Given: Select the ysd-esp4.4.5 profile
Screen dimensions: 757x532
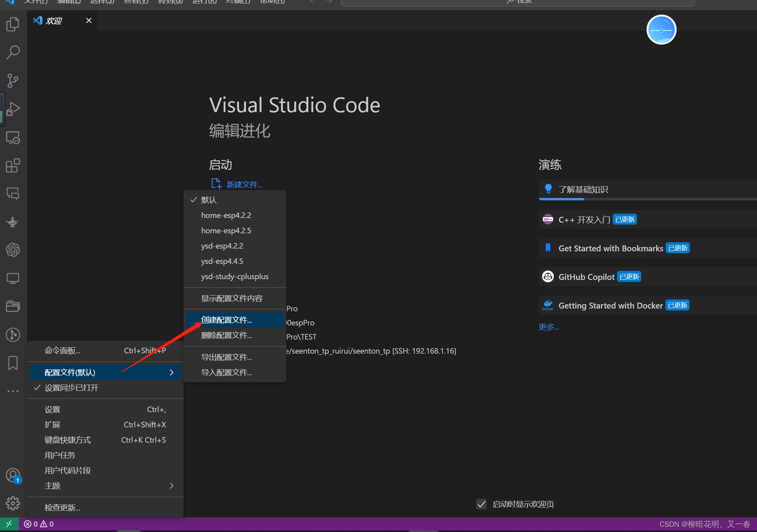Looking at the screenshot, I should pyautogui.click(x=222, y=261).
